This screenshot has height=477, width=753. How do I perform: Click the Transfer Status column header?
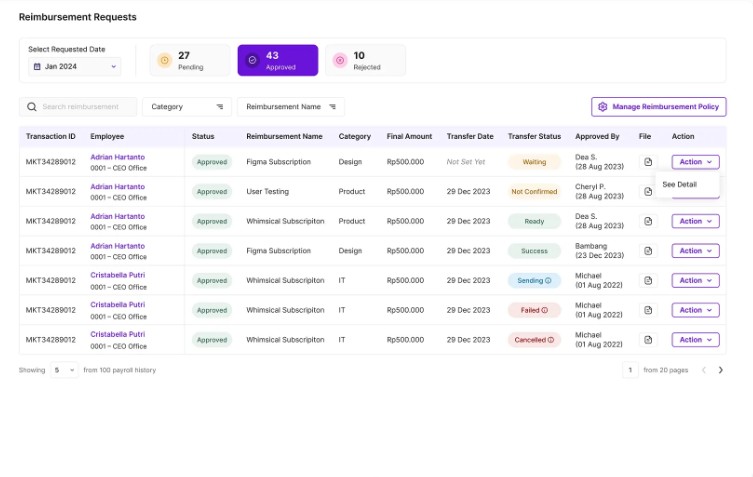[534, 136]
